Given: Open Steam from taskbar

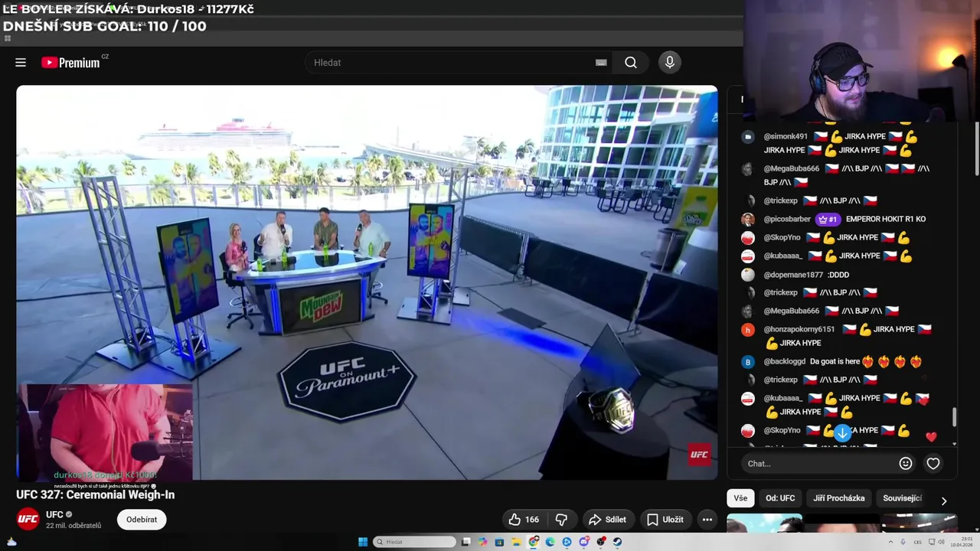Looking at the screenshot, I should [x=617, y=542].
